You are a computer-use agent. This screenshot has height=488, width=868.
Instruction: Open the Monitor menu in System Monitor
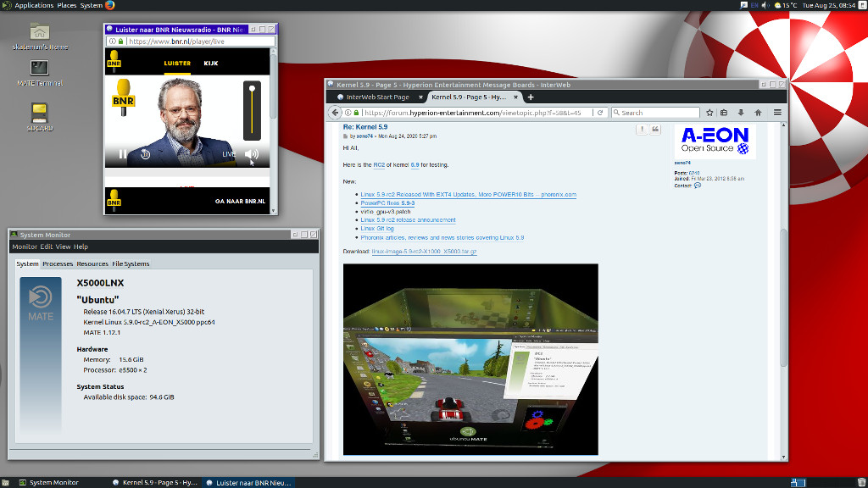25,247
